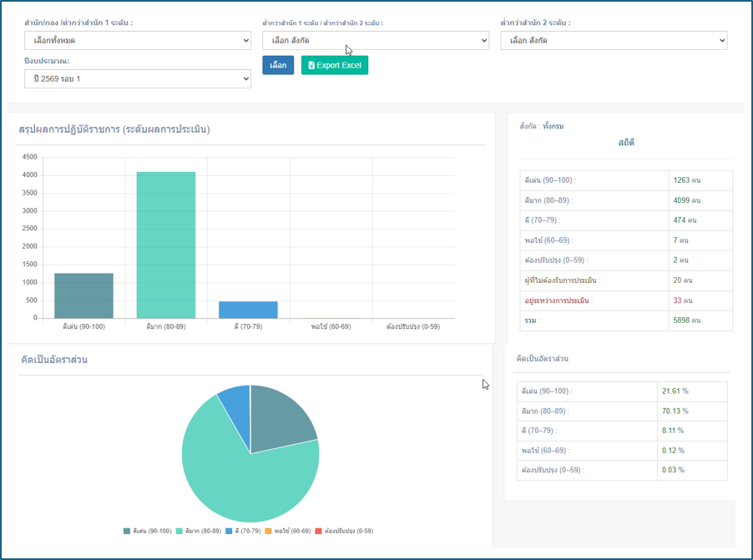753x560 pixels.
Task: Click the รวม total row in statistics table
Action: pos(626,320)
